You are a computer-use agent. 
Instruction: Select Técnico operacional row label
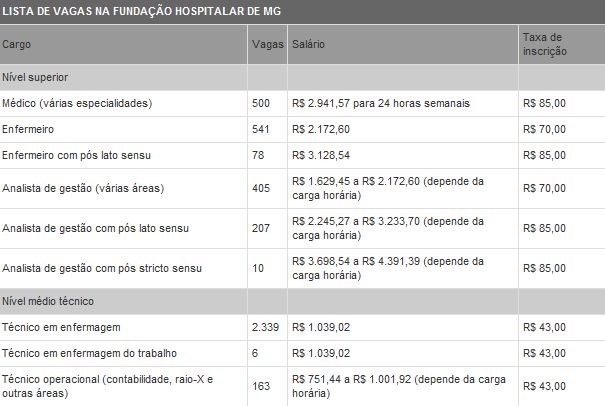tap(107, 386)
